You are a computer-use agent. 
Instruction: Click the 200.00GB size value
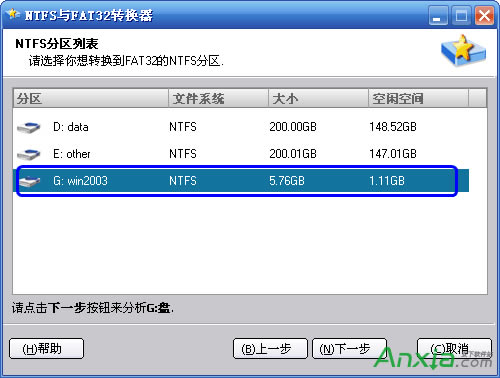pyautogui.click(x=293, y=127)
